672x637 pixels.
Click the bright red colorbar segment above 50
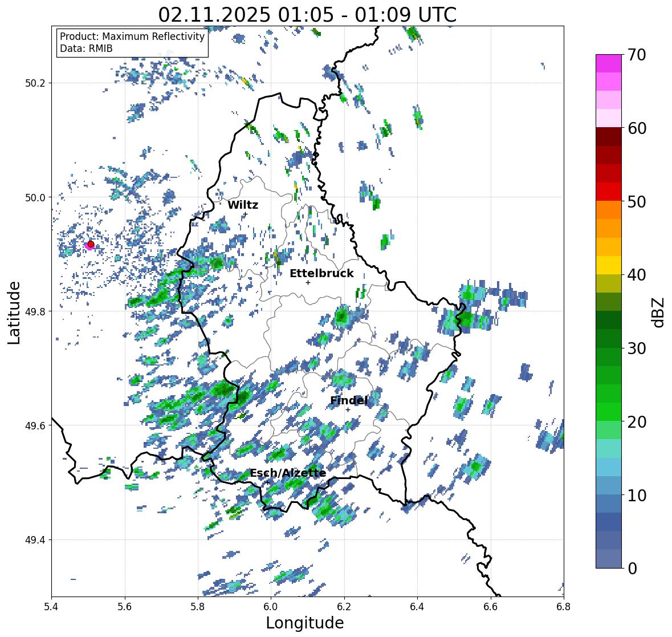coord(609,192)
